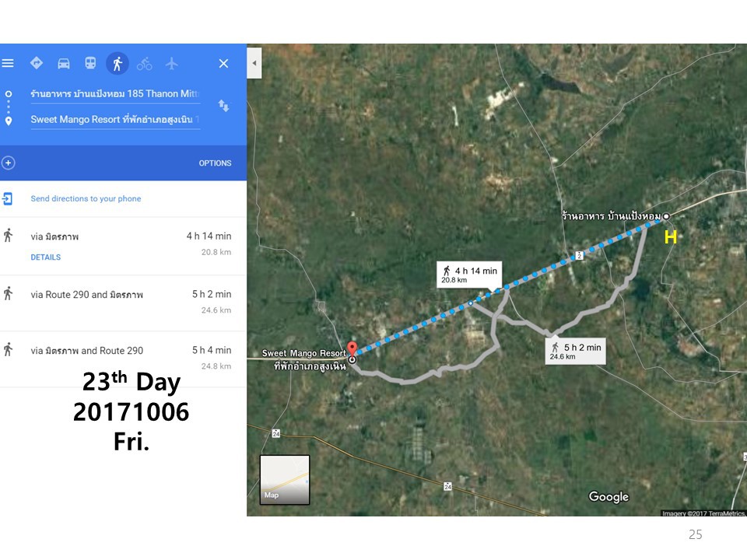Close the directions panel

pyautogui.click(x=223, y=64)
